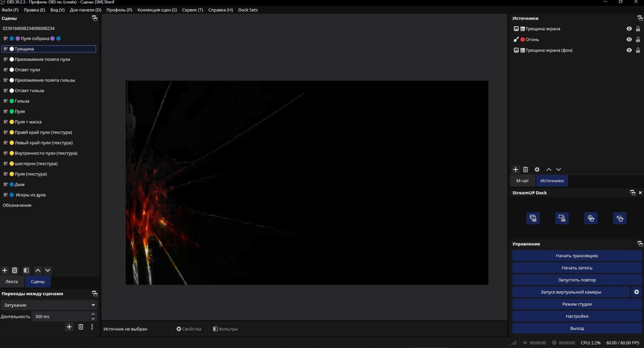Open scene filters icon under the scenes list
The height and width of the screenshot is (348, 644).
tap(26, 270)
